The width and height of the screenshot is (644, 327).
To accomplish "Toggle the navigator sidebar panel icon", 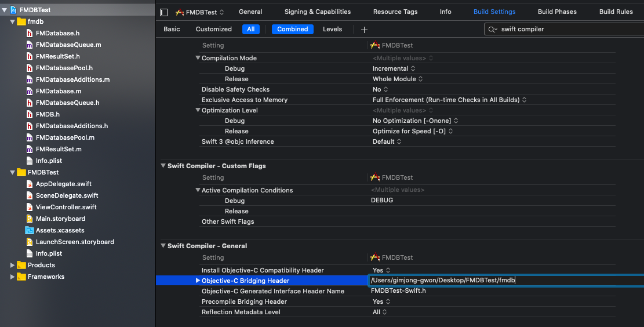I will tap(164, 12).
